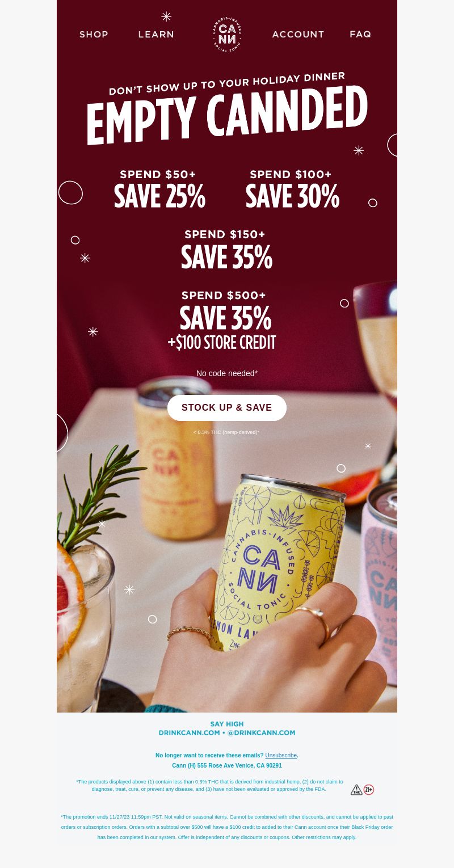Click the No code needed text
The height and width of the screenshot is (868, 454).
[x=227, y=373]
